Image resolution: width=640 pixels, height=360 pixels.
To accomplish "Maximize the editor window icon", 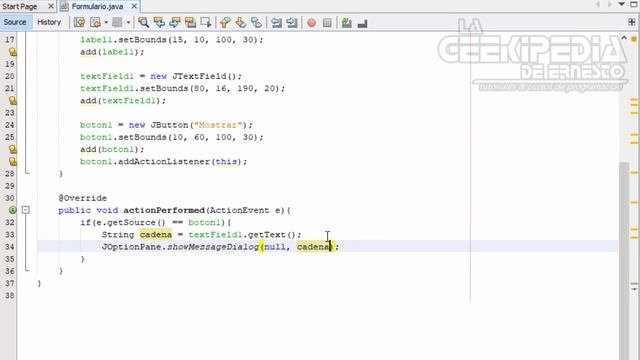I will click(x=634, y=4).
